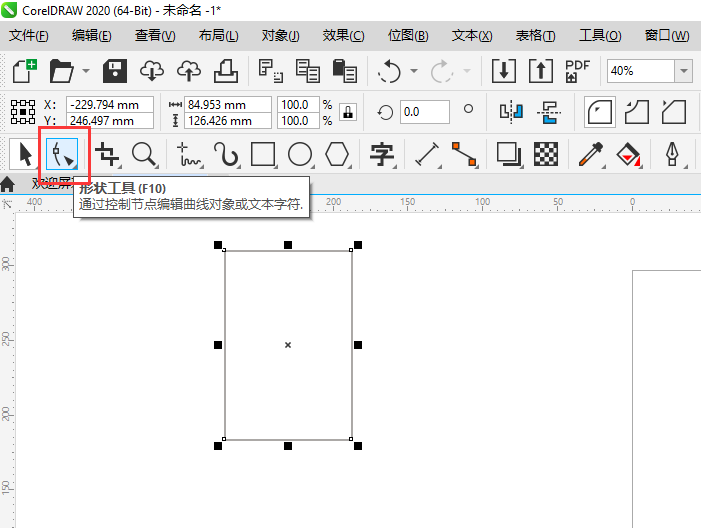
Task: Click the width field showing 84.953 mm
Action: (228, 105)
